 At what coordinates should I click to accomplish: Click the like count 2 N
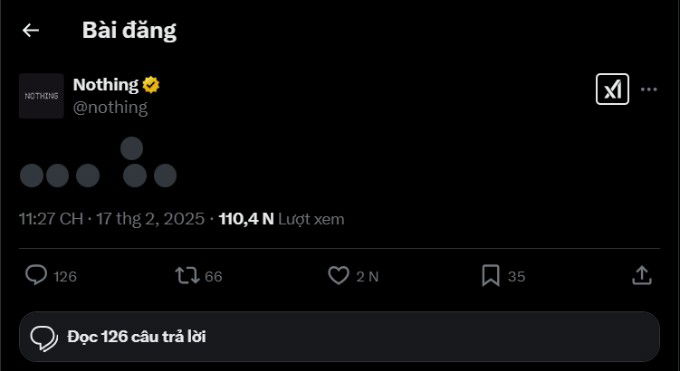(367, 276)
